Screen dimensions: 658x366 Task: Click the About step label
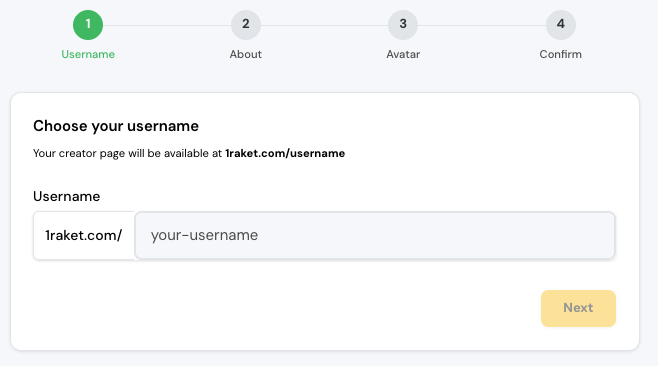[x=246, y=54]
